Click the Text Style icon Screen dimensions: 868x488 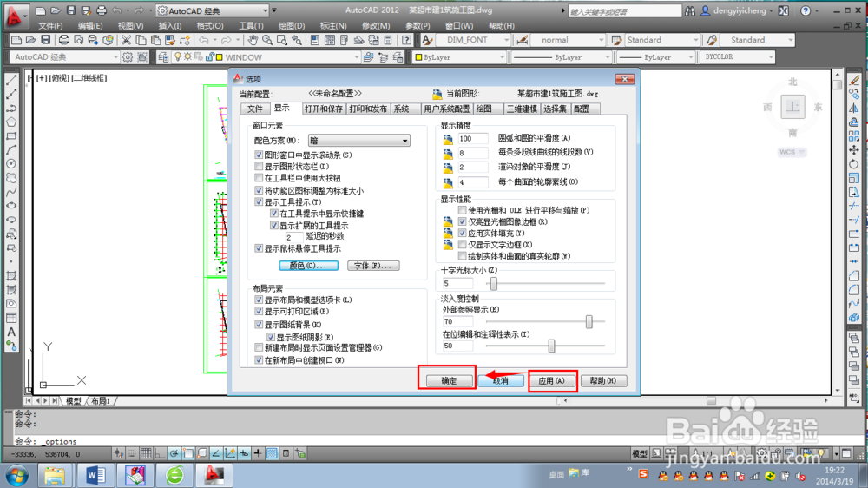point(427,40)
